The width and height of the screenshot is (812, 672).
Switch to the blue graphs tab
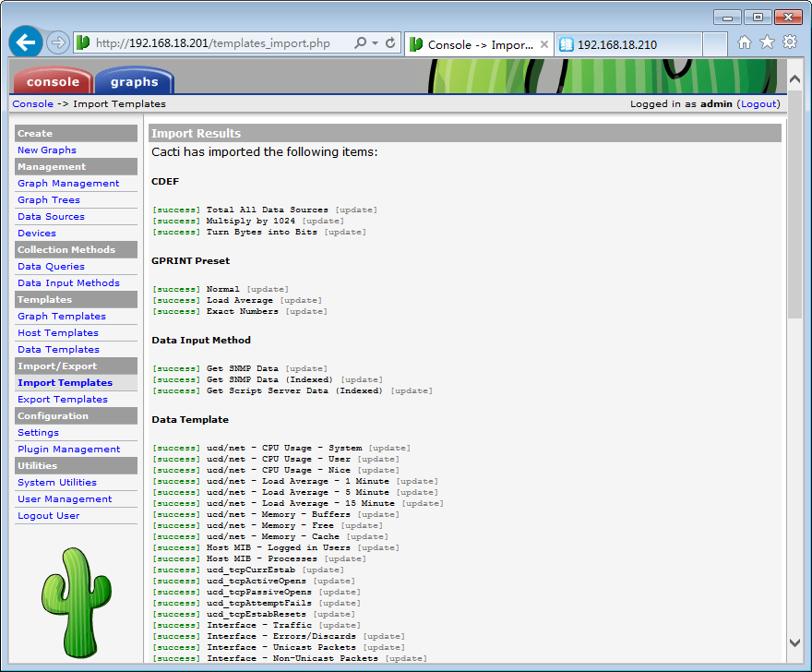(x=134, y=81)
